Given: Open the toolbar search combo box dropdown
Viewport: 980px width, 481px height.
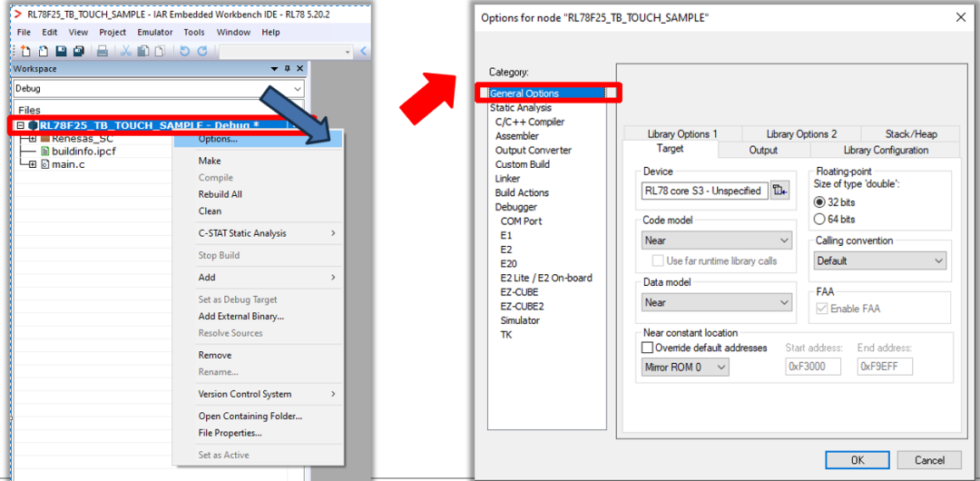Looking at the screenshot, I should pos(348,52).
